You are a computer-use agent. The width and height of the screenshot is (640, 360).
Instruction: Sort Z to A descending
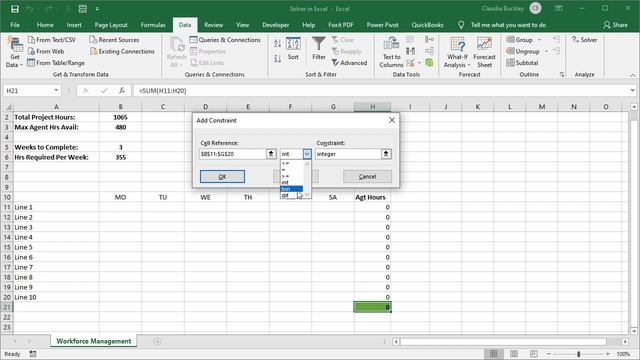(278, 58)
